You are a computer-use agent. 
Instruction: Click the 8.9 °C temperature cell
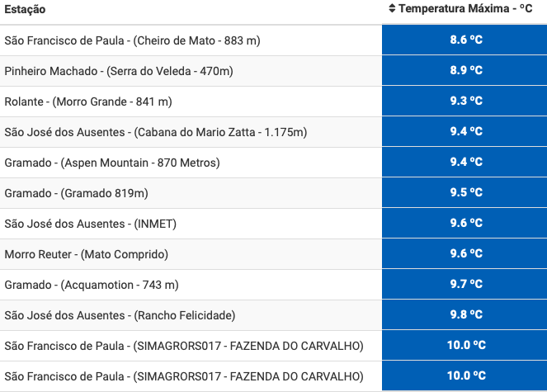pyautogui.click(x=464, y=70)
